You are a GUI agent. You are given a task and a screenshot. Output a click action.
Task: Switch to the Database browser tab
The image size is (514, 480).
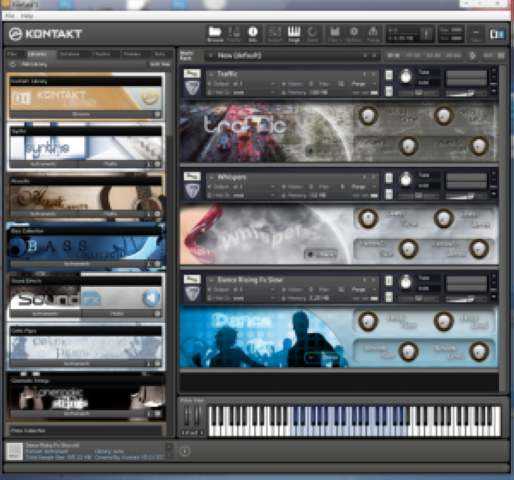(70, 54)
